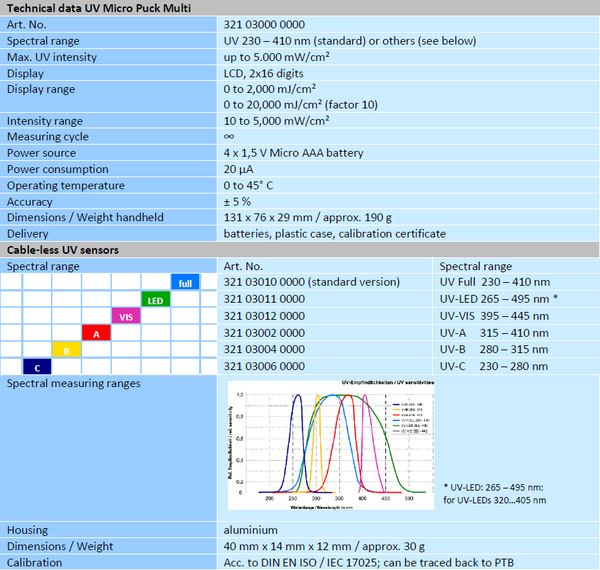Screen dimensions: 600x570
Task: Click the green 'LED' color swatch
Action: (x=155, y=299)
